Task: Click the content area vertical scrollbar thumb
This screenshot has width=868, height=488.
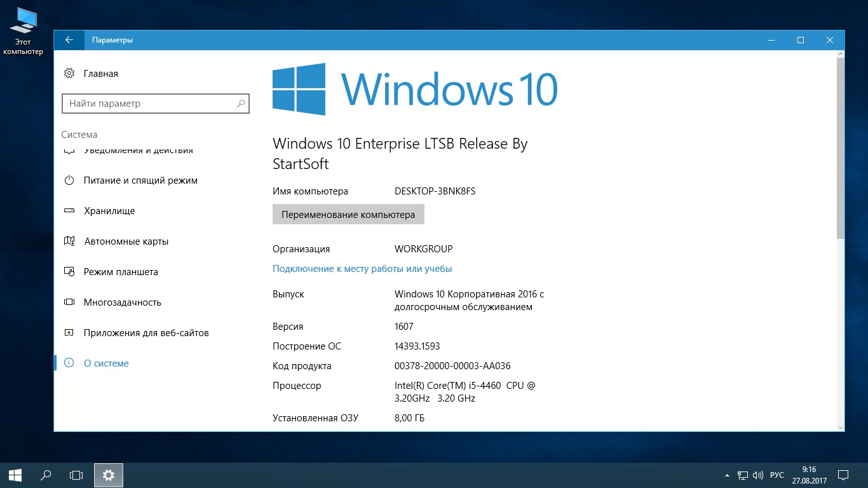Action: (841, 150)
